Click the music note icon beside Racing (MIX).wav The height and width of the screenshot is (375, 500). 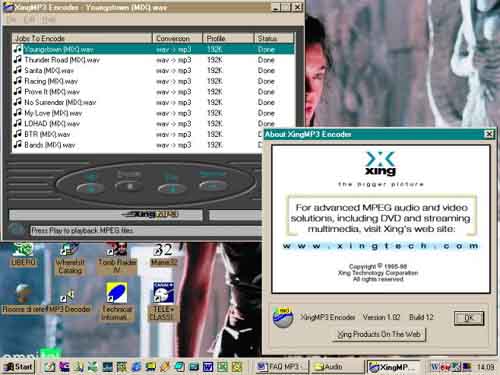18,81
